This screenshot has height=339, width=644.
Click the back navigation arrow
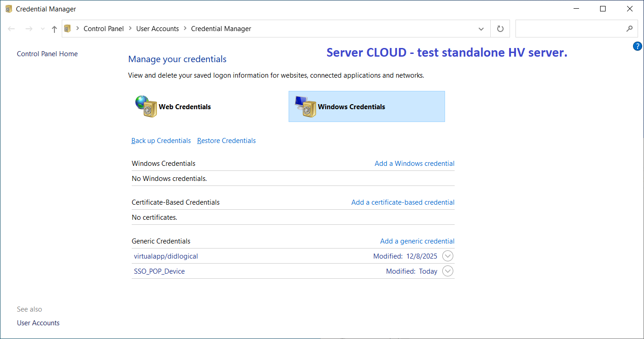(11, 29)
